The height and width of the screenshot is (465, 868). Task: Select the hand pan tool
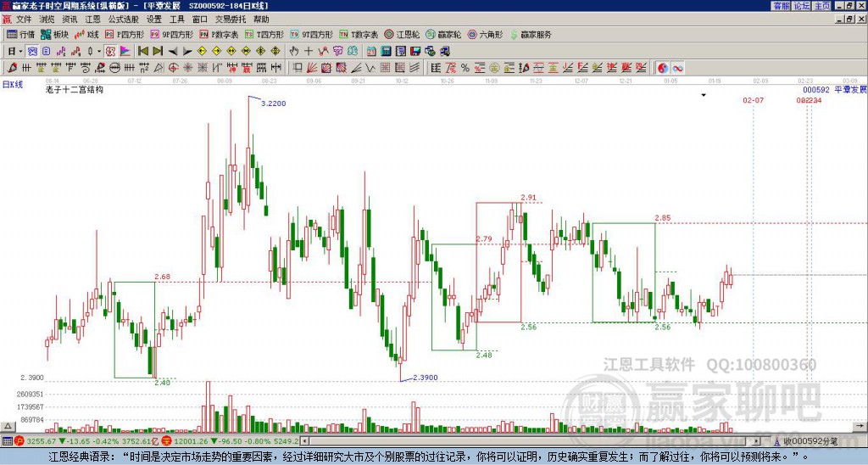click(x=294, y=52)
